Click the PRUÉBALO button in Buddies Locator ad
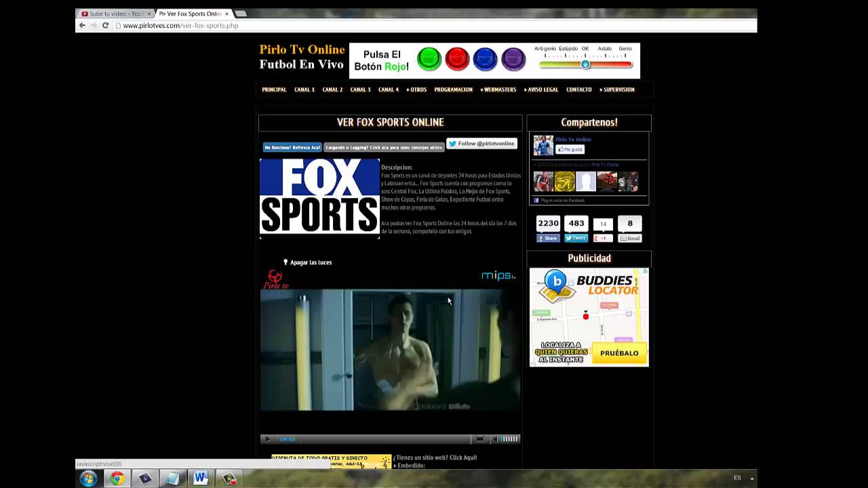Screen dimensions: 868x488 tap(619, 353)
